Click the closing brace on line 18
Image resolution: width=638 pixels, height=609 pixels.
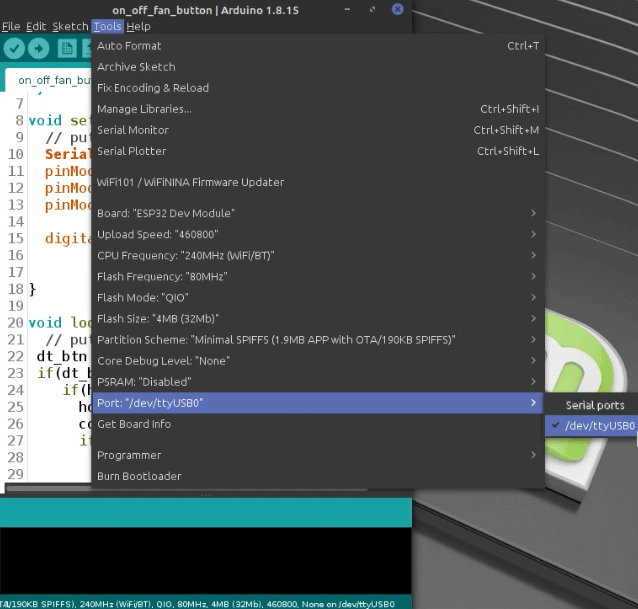[x=33, y=289]
